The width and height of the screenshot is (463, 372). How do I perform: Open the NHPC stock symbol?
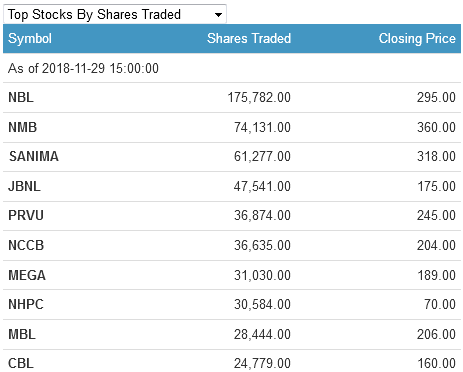pos(26,304)
